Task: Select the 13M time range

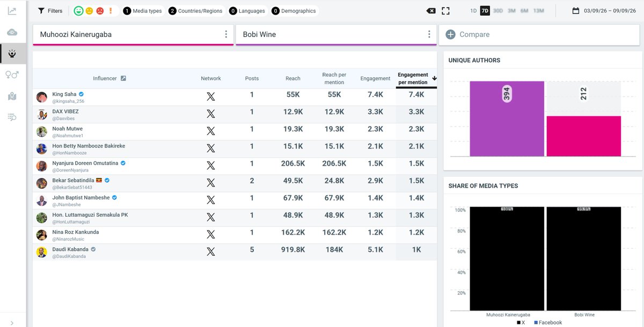Action: coord(538,11)
